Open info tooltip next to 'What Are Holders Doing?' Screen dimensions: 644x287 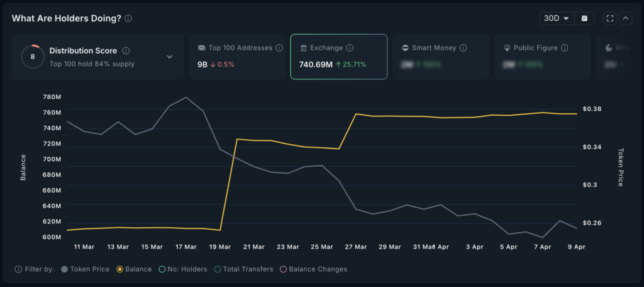click(128, 18)
